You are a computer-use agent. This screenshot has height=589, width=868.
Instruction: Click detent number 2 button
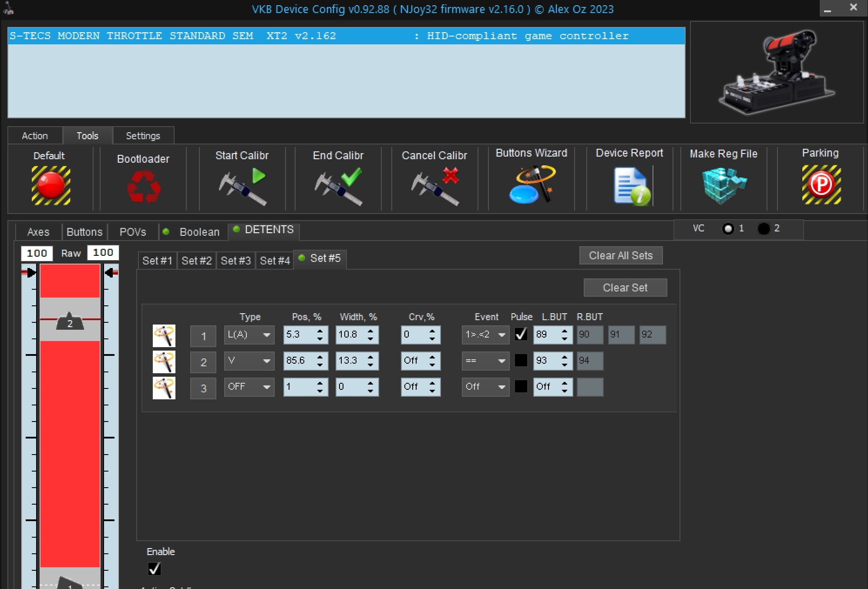point(203,362)
